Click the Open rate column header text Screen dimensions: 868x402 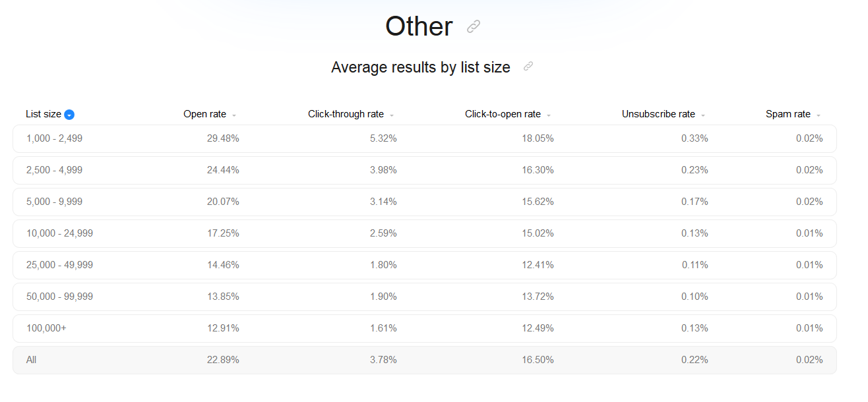pyautogui.click(x=204, y=114)
